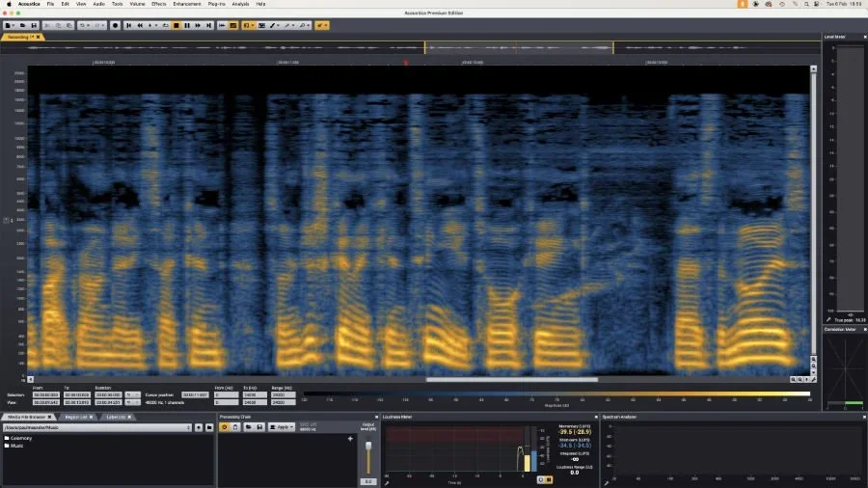Click the New file icon in toolbar
The height and width of the screenshot is (488, 868).
pos(8,25)
